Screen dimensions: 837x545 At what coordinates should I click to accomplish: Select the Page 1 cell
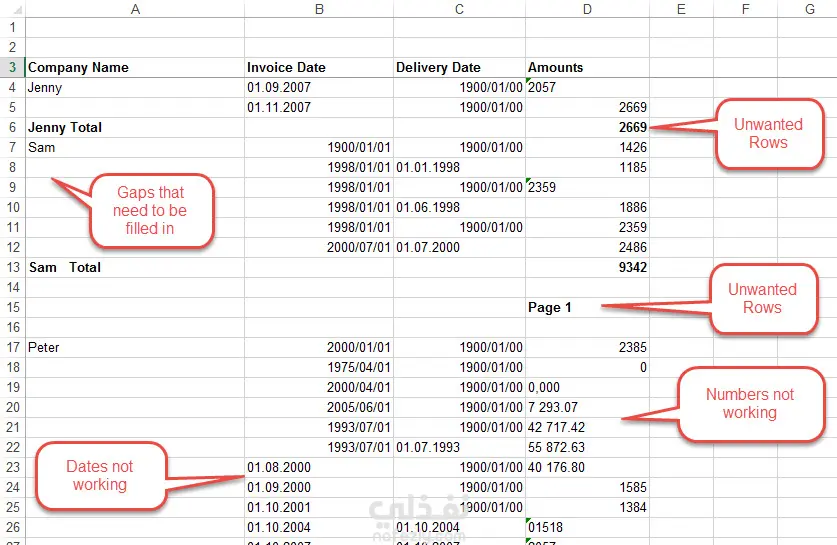(587, 307)
